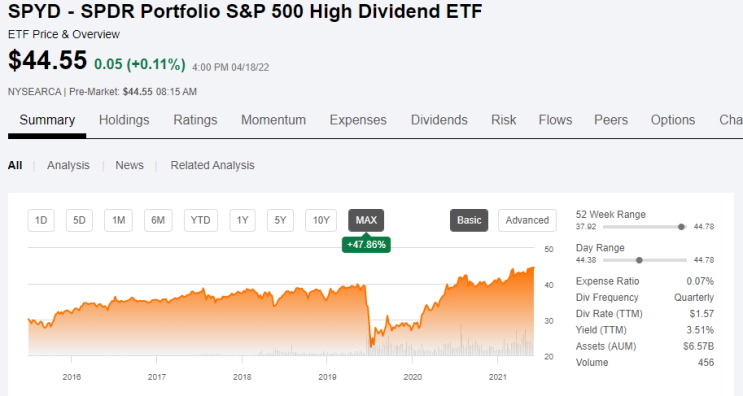Click the ETF Price & Overview subtitle
Viewport: 743px width, 396px height.
coord(64,35)
